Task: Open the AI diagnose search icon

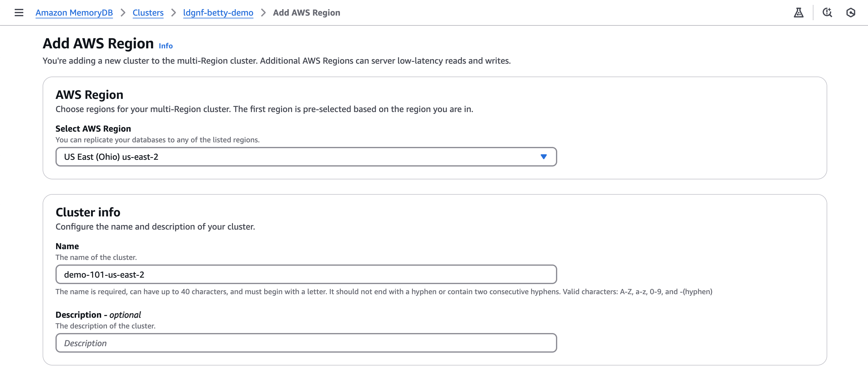Action: (827, 13)
